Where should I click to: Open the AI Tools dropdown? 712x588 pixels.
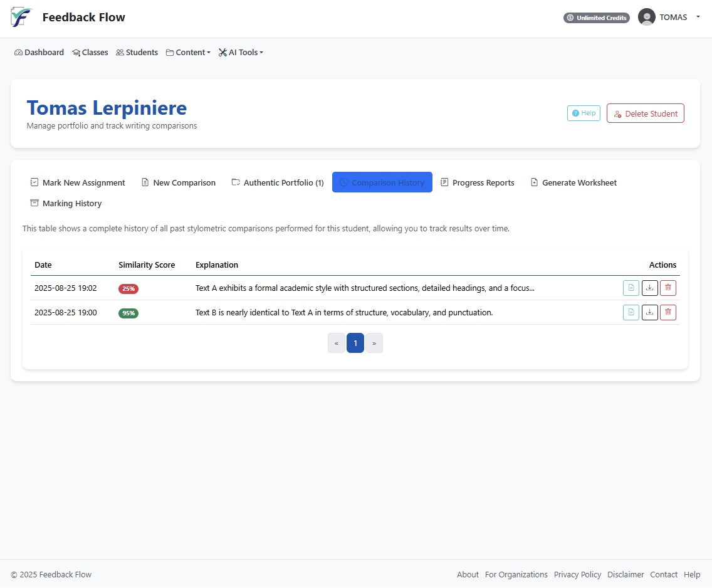tap(241, 53)
